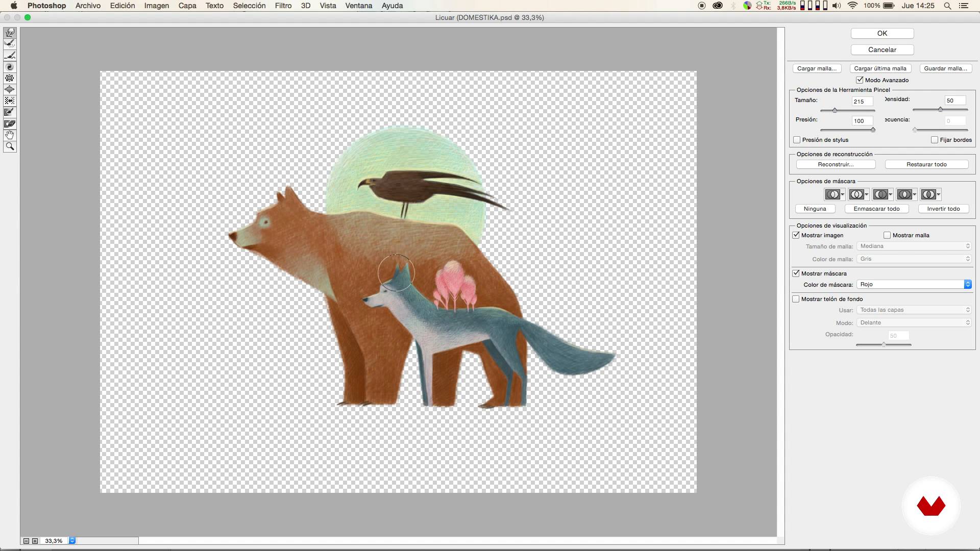The height and width of the screenshot is (551, 980).
Task: Uncheck the Mostrar máscara checkbox
Action: (796, 273)
